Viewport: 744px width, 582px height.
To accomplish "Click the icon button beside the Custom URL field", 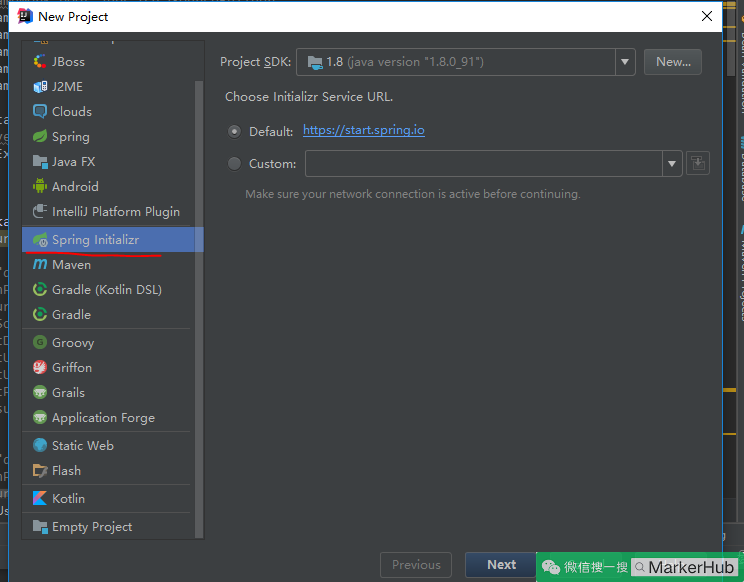I will click(x=698, y=163).
